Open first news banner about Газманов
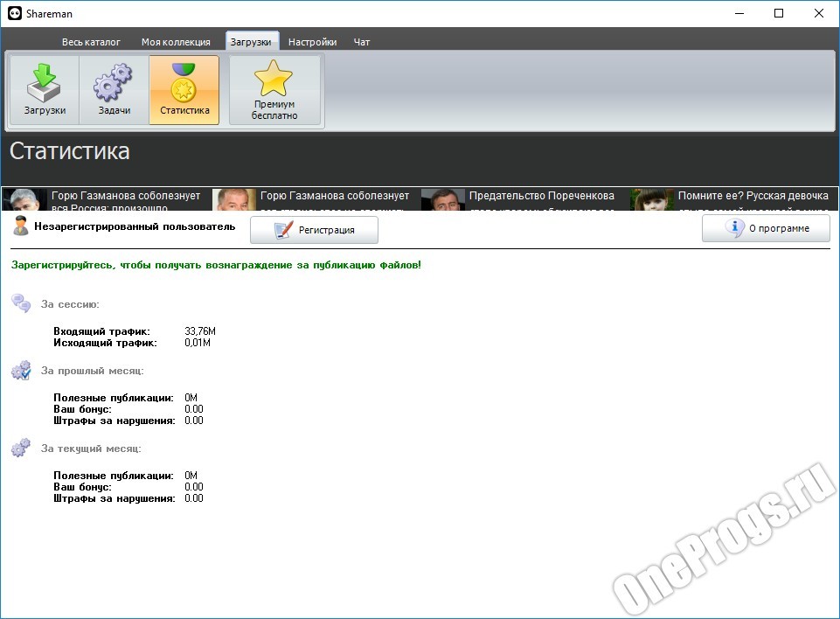Viewport: 840px width, 619px height. tap(105, 198)
